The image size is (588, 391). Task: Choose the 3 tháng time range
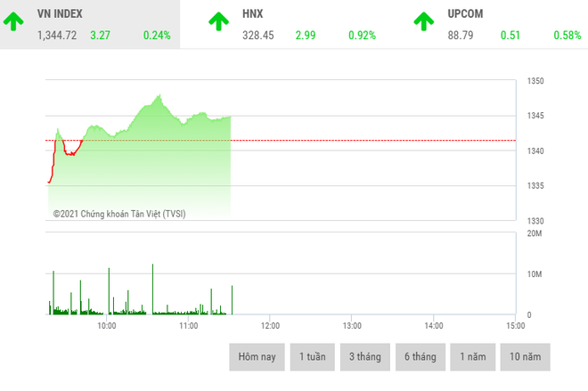[364, 357]
